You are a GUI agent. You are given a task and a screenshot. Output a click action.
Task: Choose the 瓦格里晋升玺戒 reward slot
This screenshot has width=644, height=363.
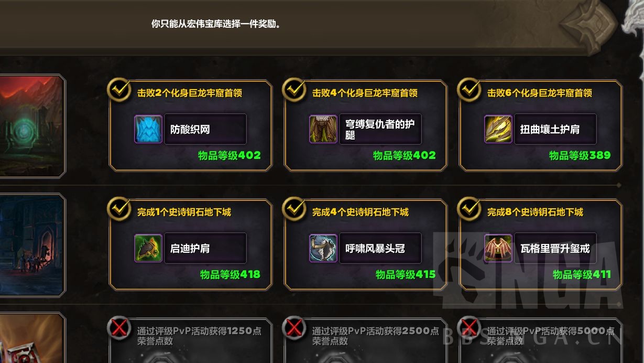[x=541, y=244]
